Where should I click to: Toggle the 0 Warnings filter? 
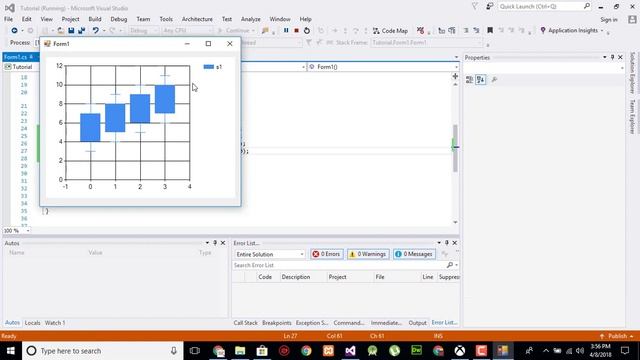point(368,254)
